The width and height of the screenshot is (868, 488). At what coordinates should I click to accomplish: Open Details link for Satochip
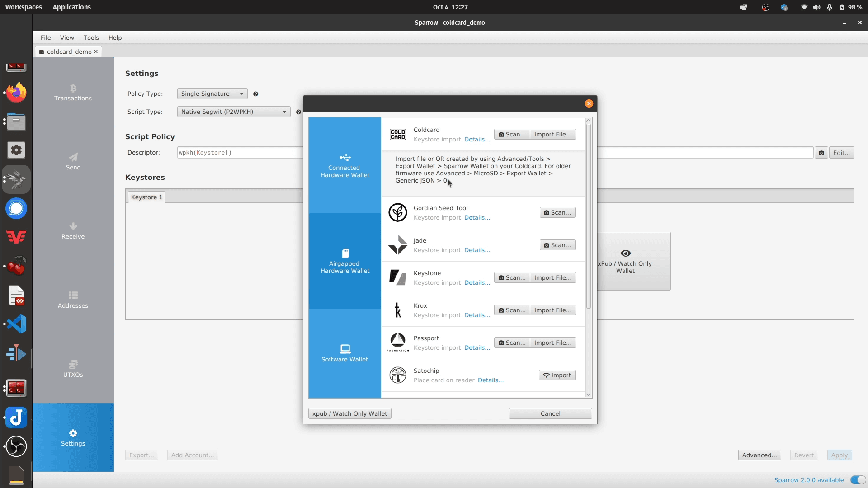coord(491,380)
